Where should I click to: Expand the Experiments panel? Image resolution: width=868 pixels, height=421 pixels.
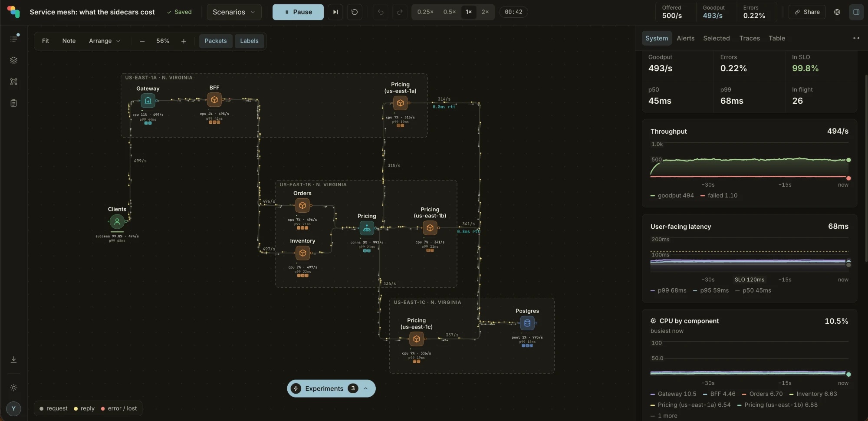pyautogui.click(x=331, y=388)
